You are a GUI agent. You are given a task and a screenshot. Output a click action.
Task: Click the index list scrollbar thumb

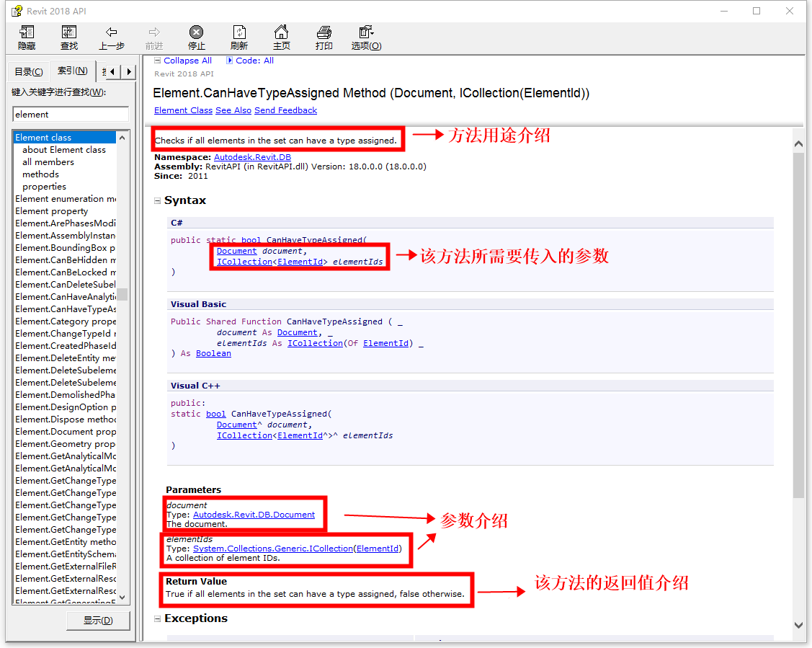click(x=122, y=294)
